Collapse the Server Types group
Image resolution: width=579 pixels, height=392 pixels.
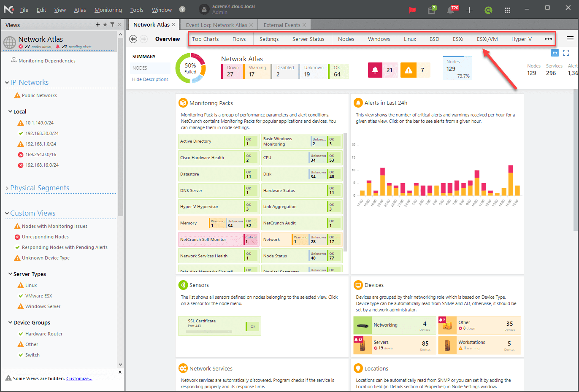[x=11, y=274]
